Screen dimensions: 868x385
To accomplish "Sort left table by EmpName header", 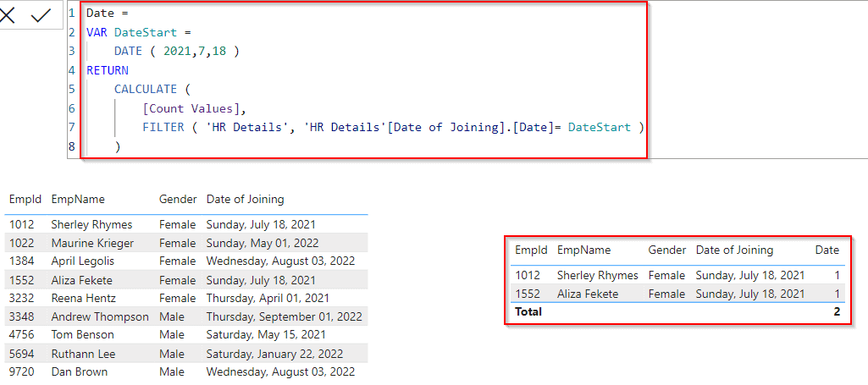I will coord(78,199).
